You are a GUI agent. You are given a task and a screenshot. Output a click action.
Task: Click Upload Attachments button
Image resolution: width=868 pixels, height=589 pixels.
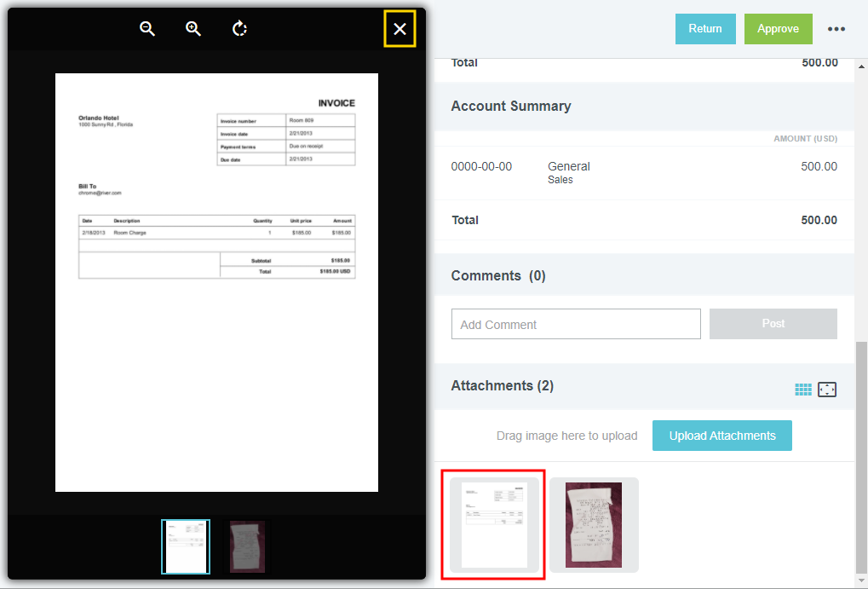721,436
